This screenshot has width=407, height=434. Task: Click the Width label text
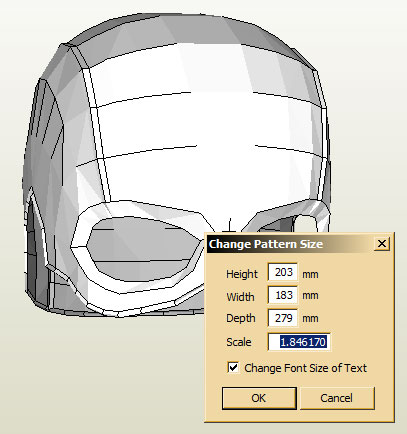(x=240, y=297)
